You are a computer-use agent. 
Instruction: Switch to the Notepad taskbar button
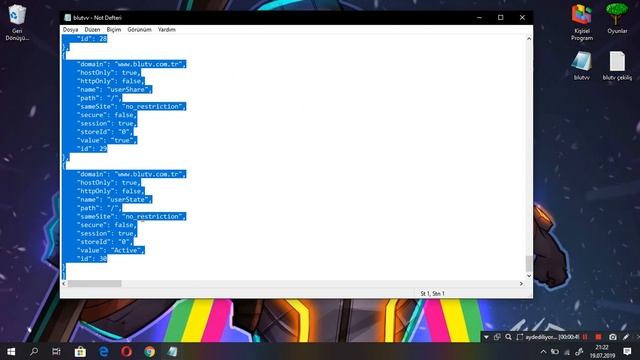pyautogui.click(x=173, y=351)
